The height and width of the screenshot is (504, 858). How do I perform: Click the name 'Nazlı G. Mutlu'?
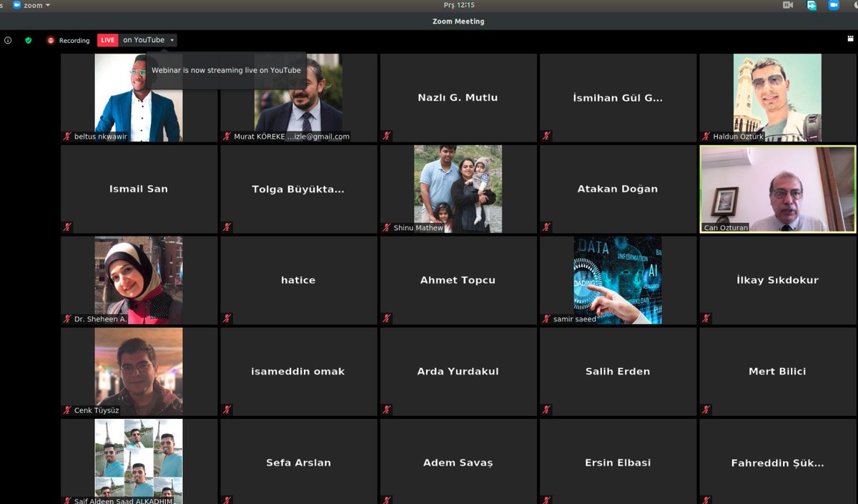click(x=458, y=98)
